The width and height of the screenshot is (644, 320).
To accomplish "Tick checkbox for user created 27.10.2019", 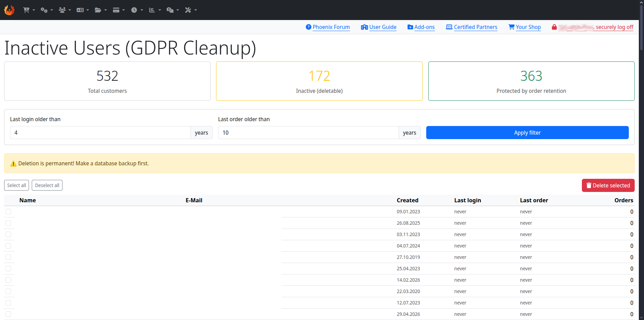I will pos(8,257).
